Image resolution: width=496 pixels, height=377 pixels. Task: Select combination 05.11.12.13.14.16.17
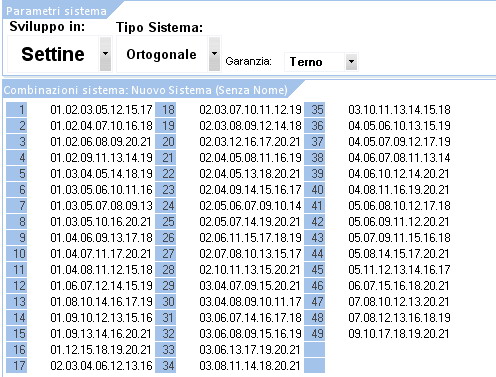(399, 270)
